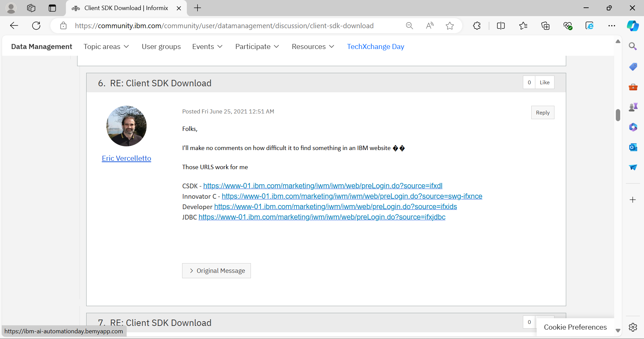Click the address bar URL field
The width and height of the screenshot is (644, 339).
click(224, 26)
